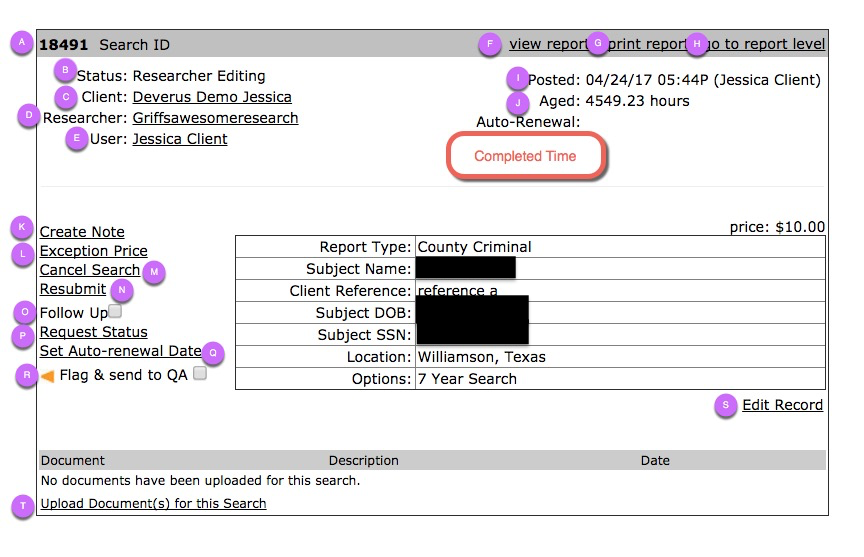Select the print report link
Viewport: 864px width, 557px height.
(647, 44)
